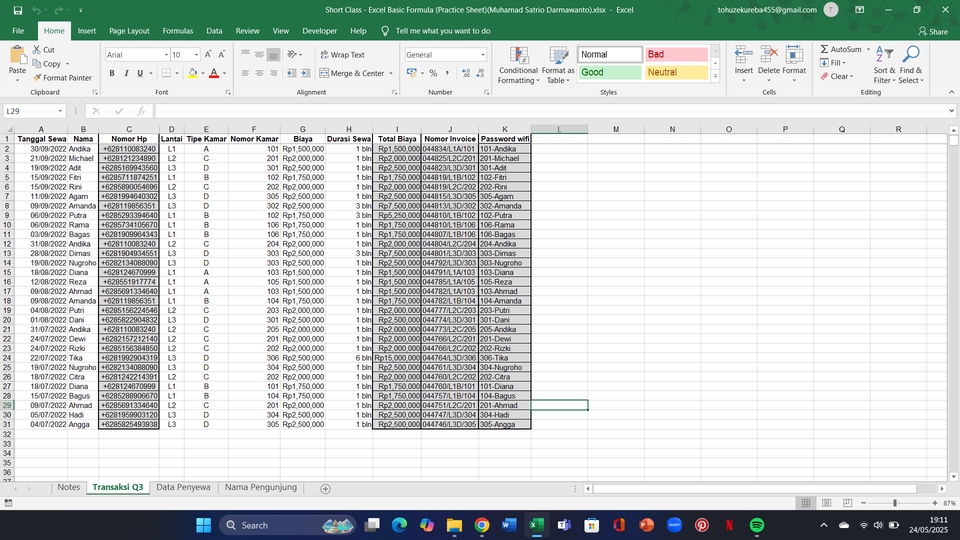This screenshot has width=960, height=540.
Task: Add a new sheet with plus icon
Action: [326, 489]
